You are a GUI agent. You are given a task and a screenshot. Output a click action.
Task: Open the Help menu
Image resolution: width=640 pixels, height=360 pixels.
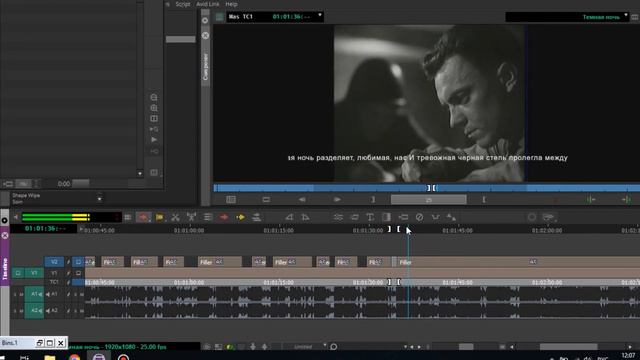(231, 4)
